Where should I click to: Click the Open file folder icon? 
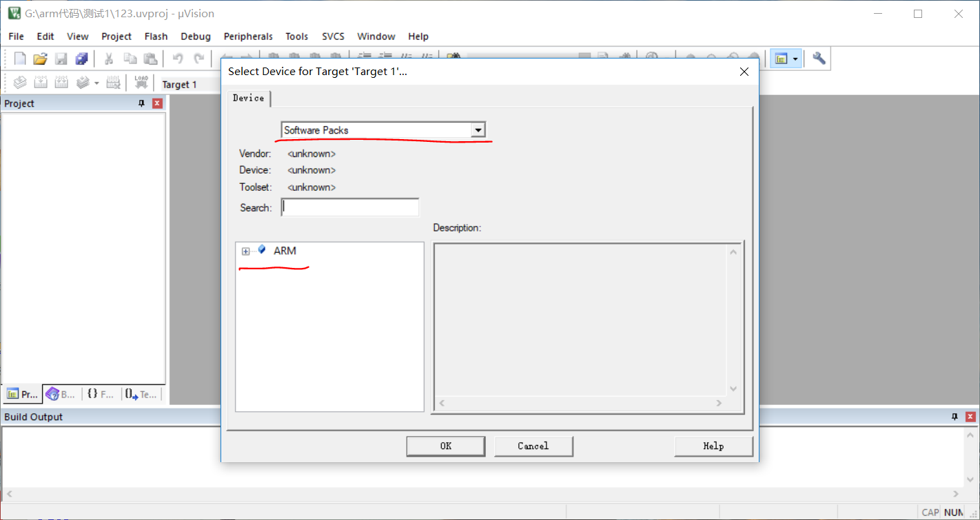[41, 59]
